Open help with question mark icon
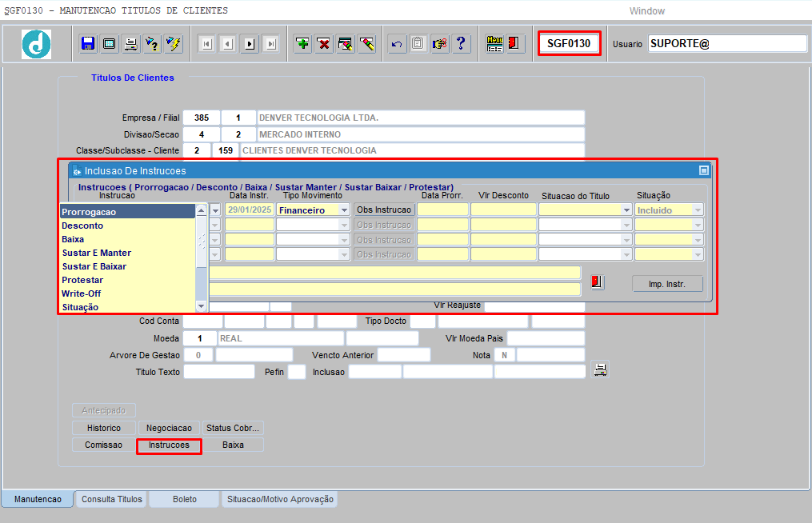 pos(461,43)
